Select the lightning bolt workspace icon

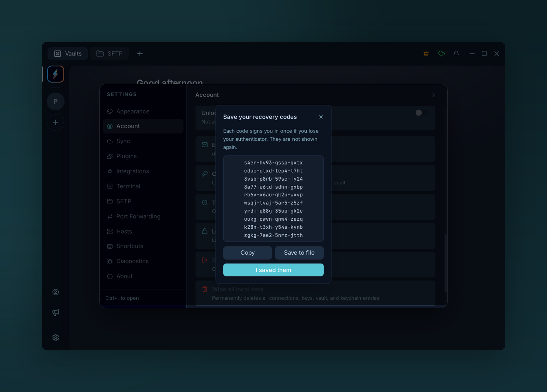(56, 74)
